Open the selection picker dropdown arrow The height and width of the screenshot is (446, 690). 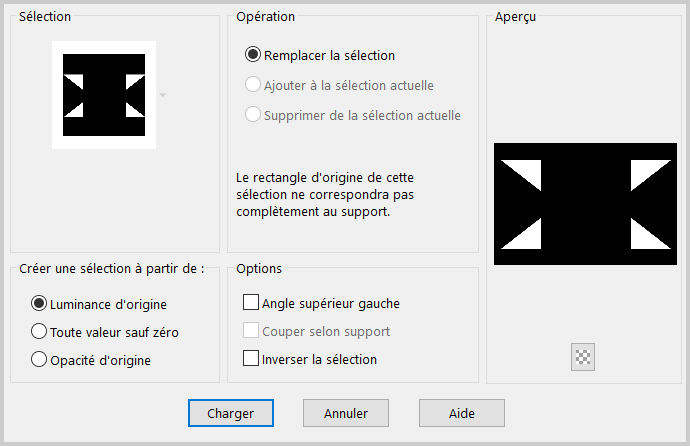163,95
